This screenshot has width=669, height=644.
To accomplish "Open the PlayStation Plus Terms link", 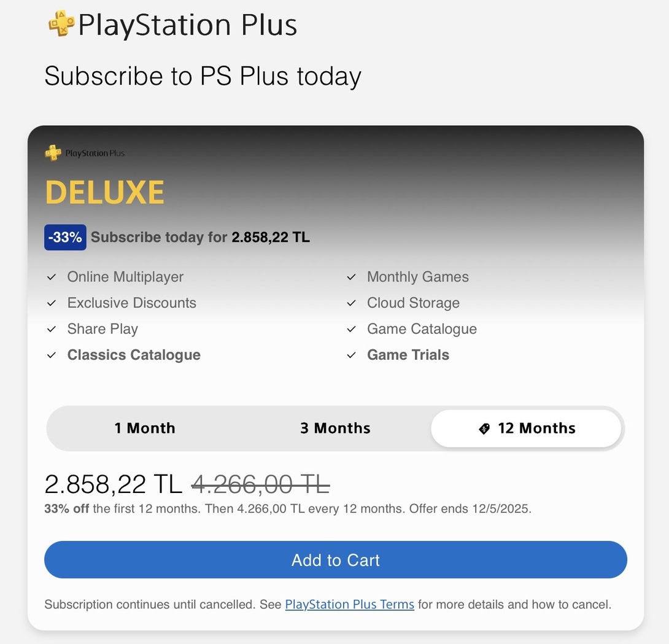I will pyautogui.click(x=349, y=605).
